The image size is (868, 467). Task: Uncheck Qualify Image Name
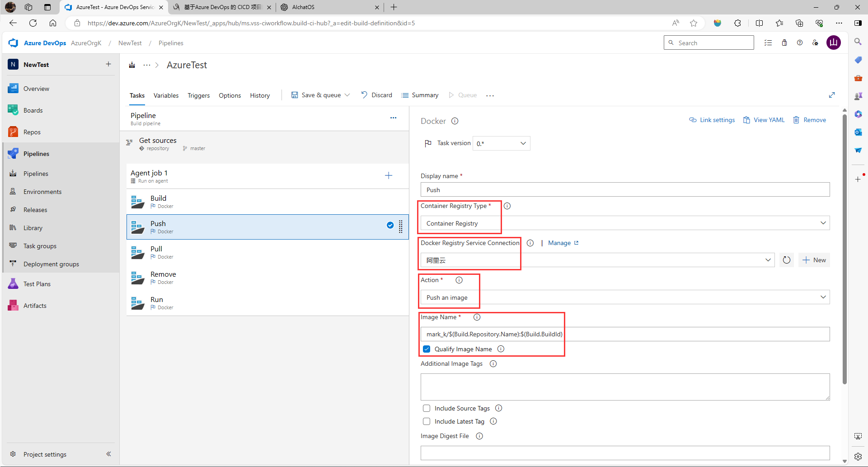(x=427, y=349)
